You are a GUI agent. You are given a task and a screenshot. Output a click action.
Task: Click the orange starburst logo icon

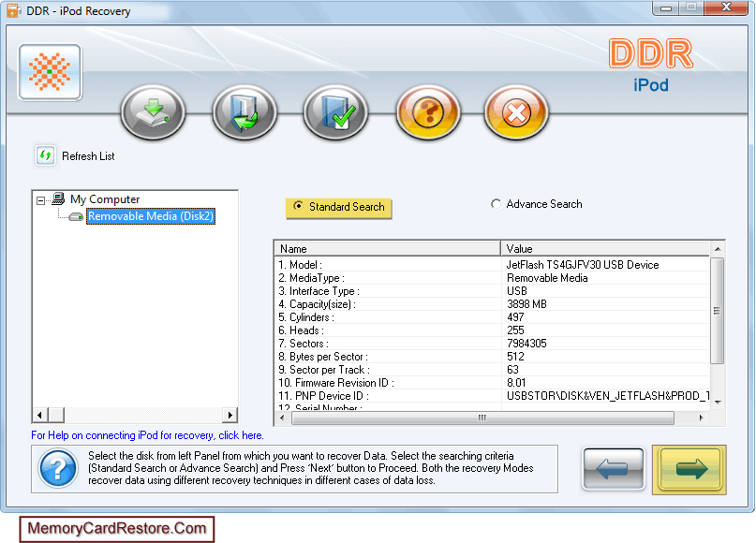pyautogui.click(x=51, y=72)
